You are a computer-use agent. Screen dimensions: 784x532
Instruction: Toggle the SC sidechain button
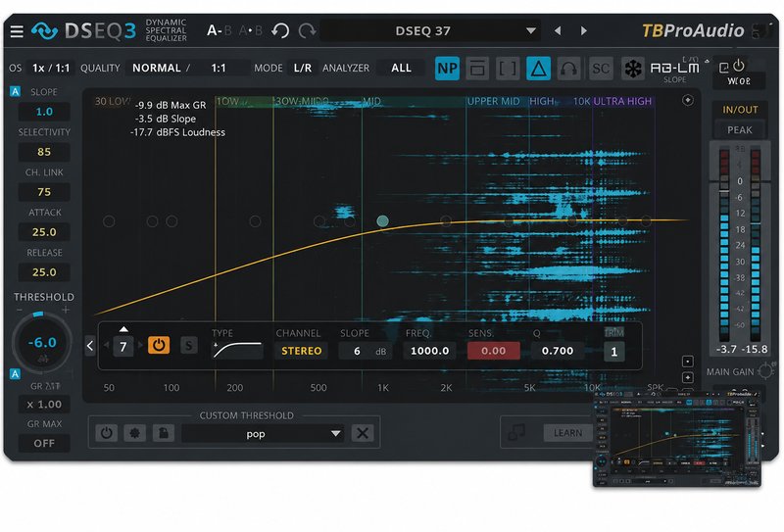(x=600, y=69)
